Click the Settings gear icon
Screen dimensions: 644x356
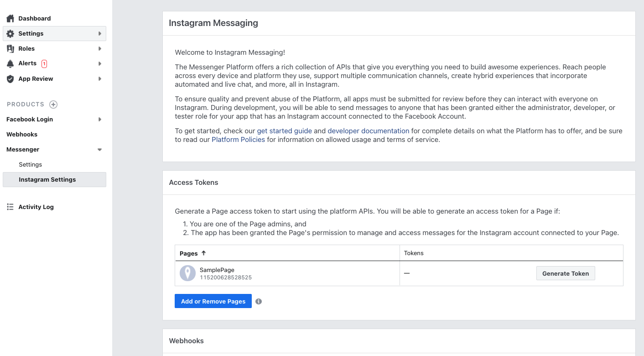click(x=10, y=34)
